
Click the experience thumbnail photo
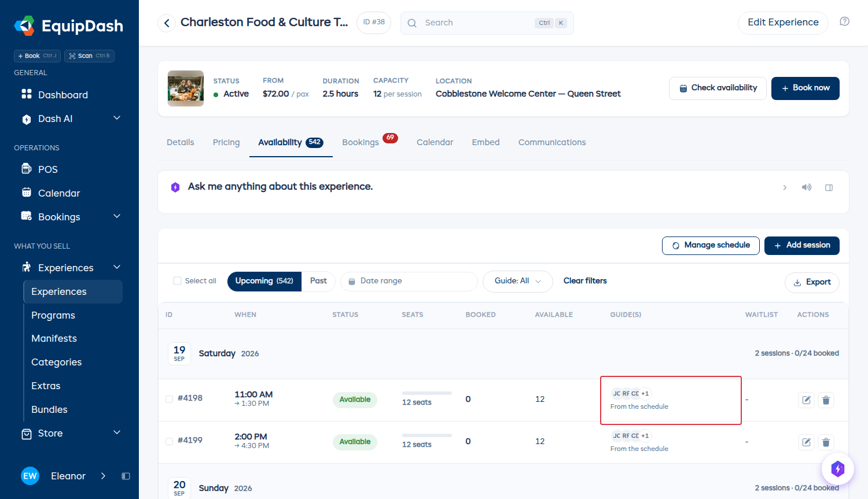(186, 88)
